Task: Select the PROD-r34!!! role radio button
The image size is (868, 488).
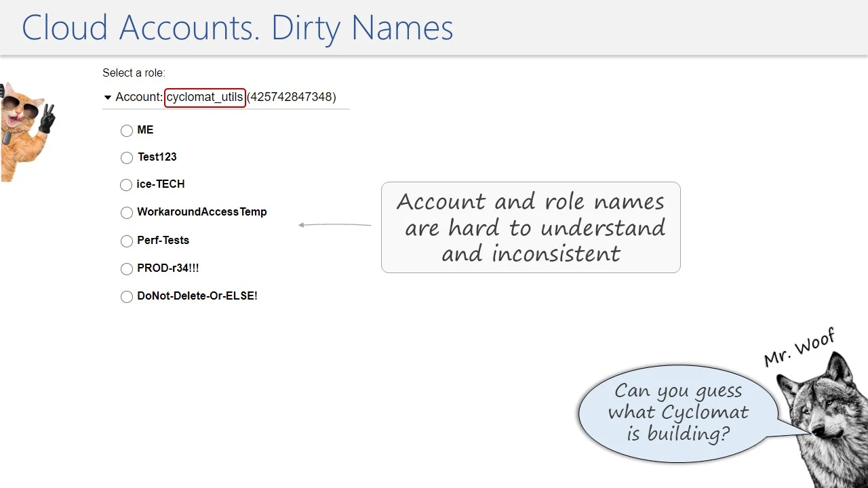Action: point(127,269)
